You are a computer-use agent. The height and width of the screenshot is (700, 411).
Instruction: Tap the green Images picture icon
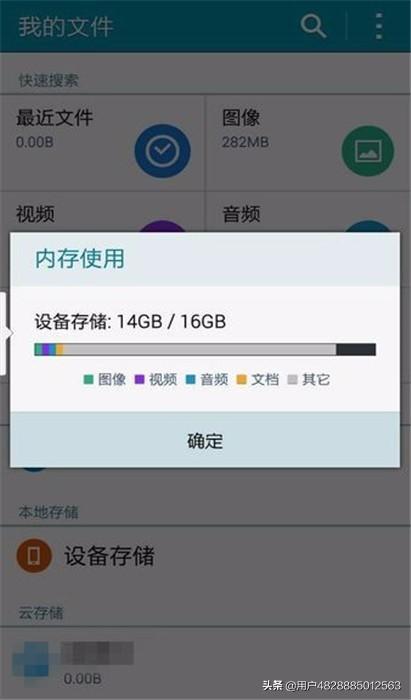pyautogui.click(x=368, y=151)
